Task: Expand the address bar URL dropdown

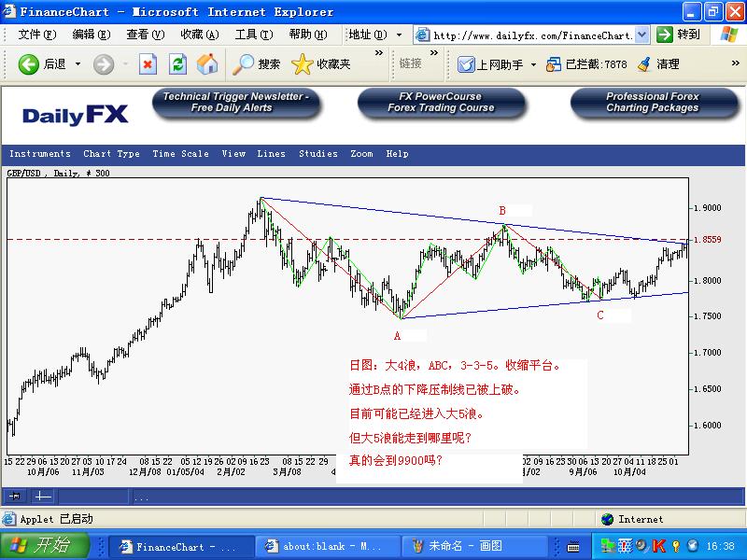Action: point(642,35)
